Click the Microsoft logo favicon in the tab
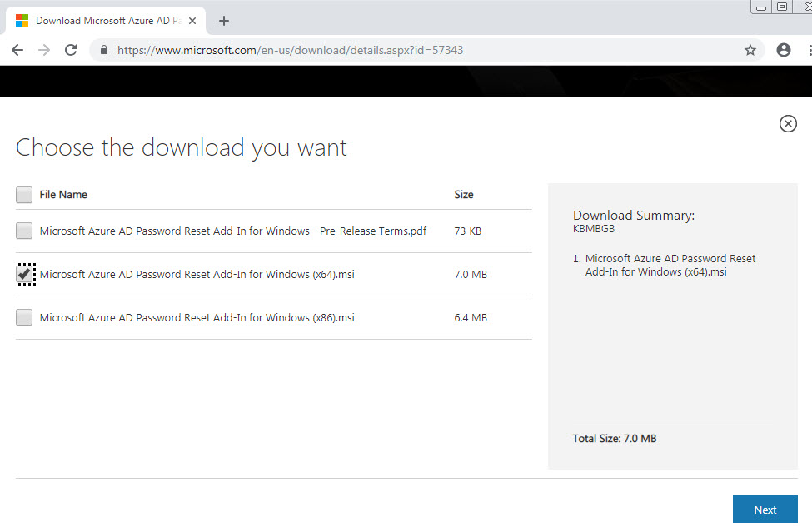 (22, 21)
